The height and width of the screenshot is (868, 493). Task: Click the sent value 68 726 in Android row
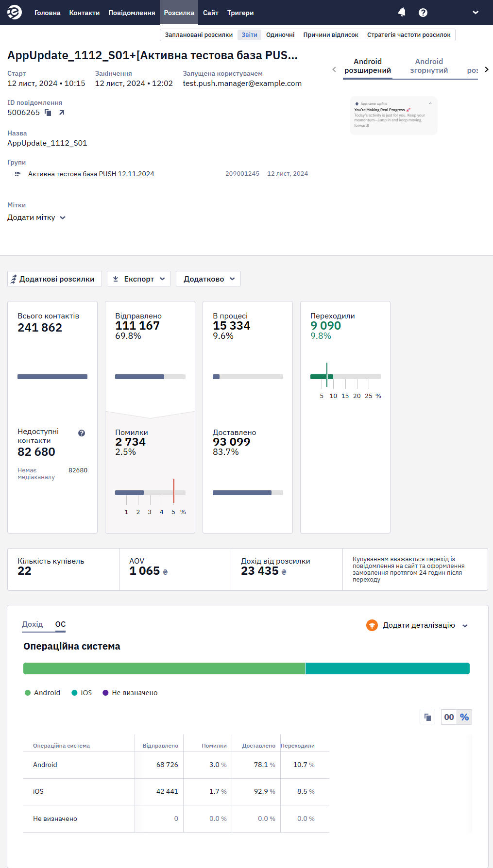[167, 765]
